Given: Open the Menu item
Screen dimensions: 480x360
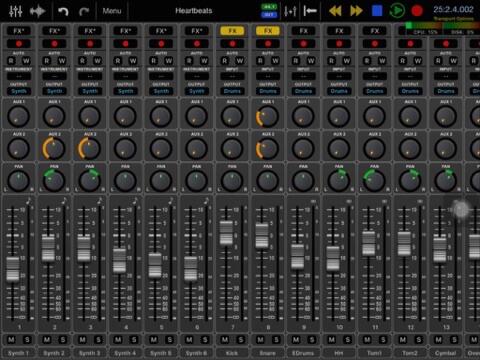Looking at the screenshot, I should (112, 11).
